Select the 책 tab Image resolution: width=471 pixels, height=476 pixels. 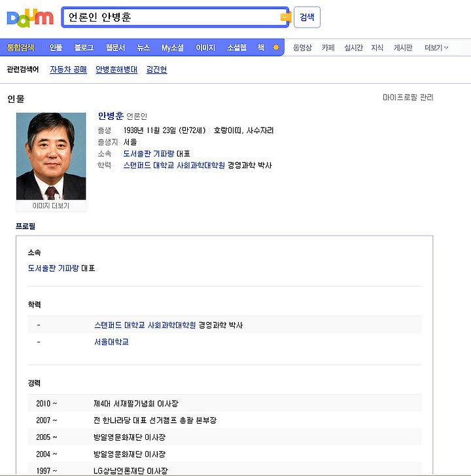(x=261, y=48)
